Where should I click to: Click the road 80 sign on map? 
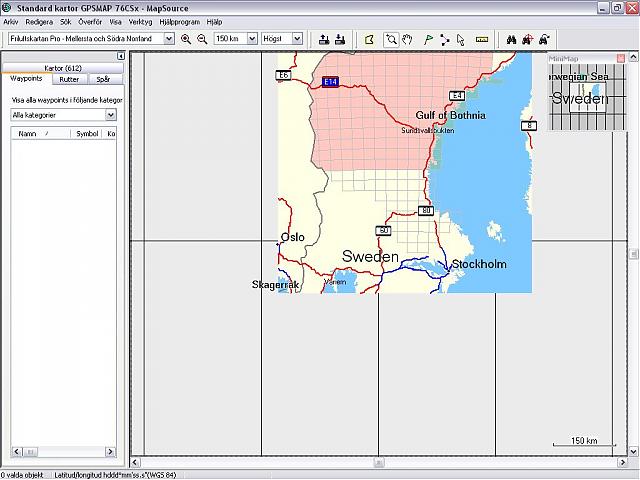pyautogui.click(x=426, y=211)
